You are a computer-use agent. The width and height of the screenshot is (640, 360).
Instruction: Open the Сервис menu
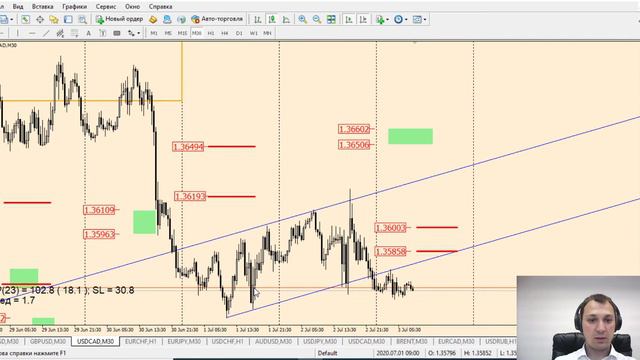pyautogui.click(x=106, y=7)
